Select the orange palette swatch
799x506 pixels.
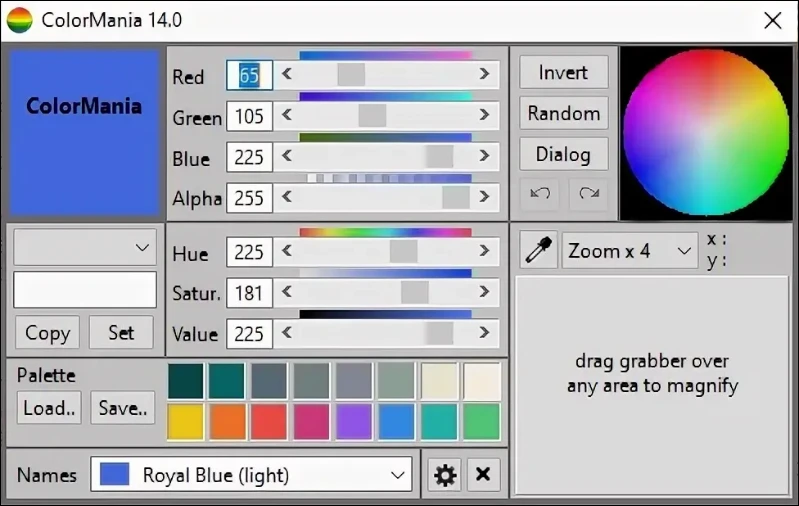click(227, 421)
